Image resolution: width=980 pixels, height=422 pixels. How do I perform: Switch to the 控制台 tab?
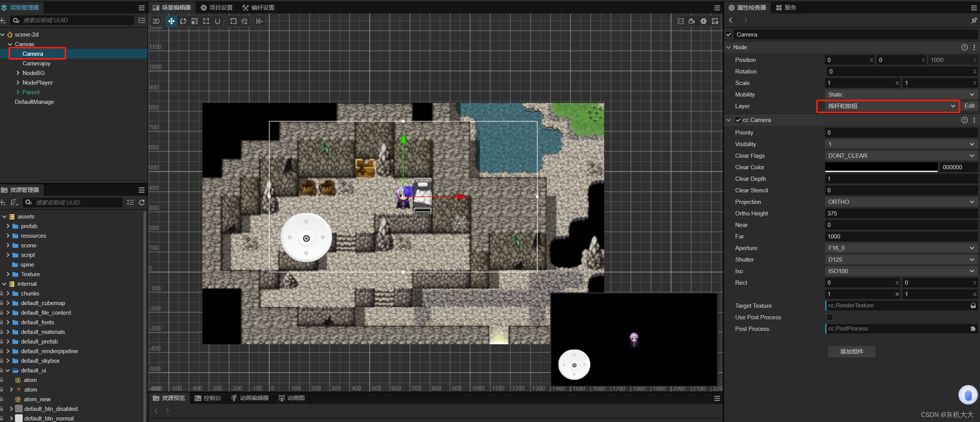tap(208, 398)
